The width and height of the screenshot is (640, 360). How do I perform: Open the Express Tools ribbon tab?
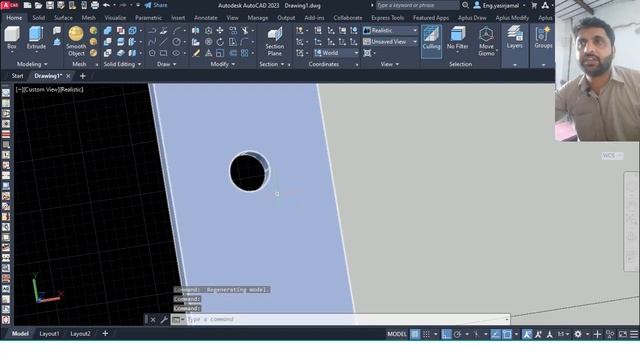[x=387, y=18]
